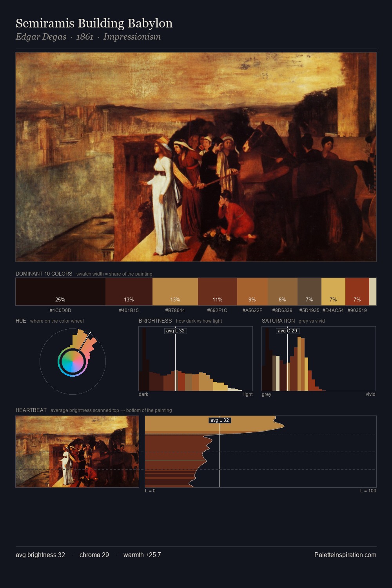Click the hex code #903519 label

[x=357, y=310]
